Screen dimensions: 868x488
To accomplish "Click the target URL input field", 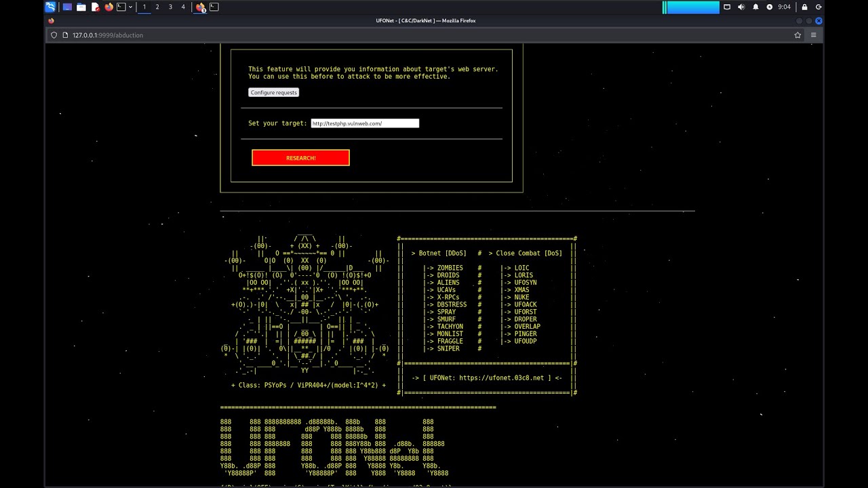I will [365, 123].
